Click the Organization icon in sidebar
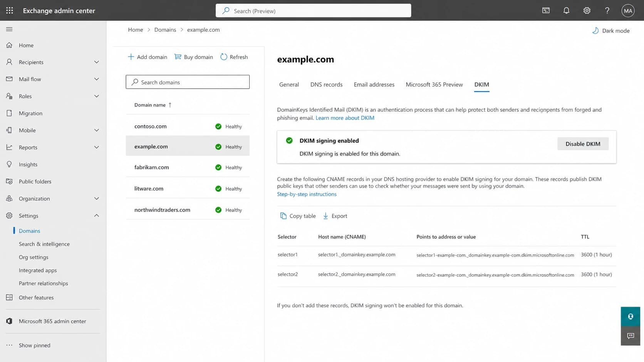The image size is (644, 362). pyautogui.click(x=9, y=199)
